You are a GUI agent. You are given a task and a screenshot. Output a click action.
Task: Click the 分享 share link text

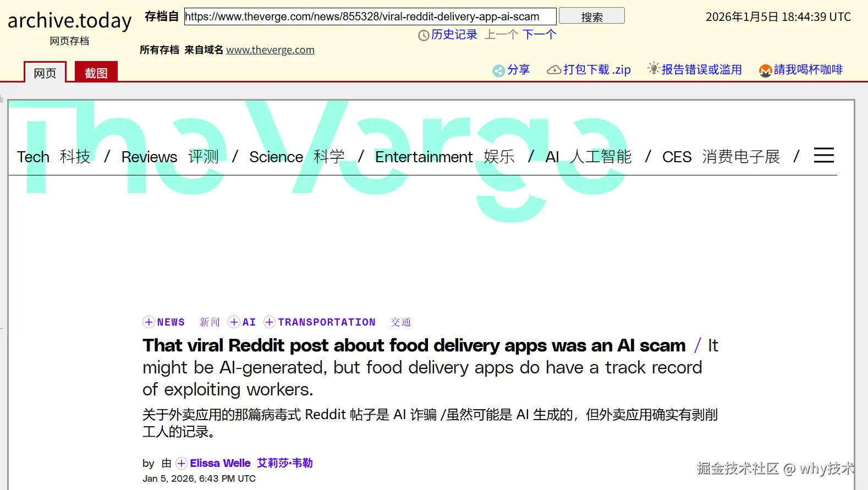518,70
